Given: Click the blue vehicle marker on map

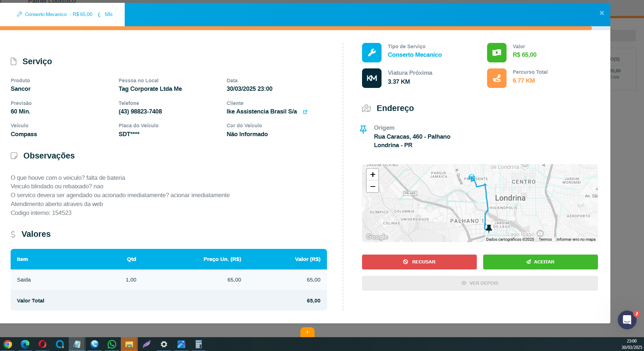Looking at the screenshot, I should pos(471,178).
